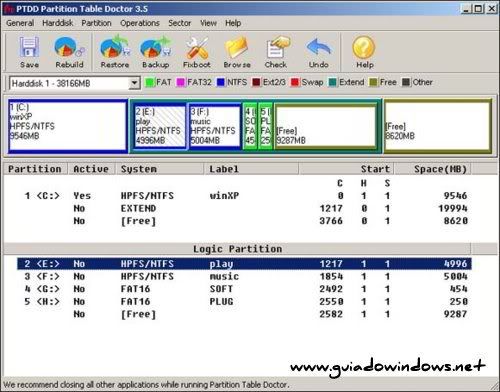
Task: Click the Rebuild partition table icon
Action: pos(69,47)
